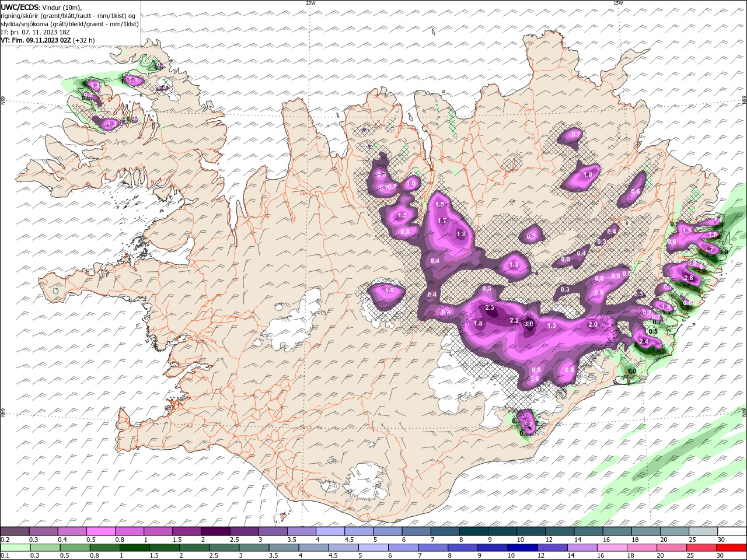747x560 pixels.
Task: Click the light lavender swatch between 4 and 4.5 in the upper legend row
Action: coord(330,531)
